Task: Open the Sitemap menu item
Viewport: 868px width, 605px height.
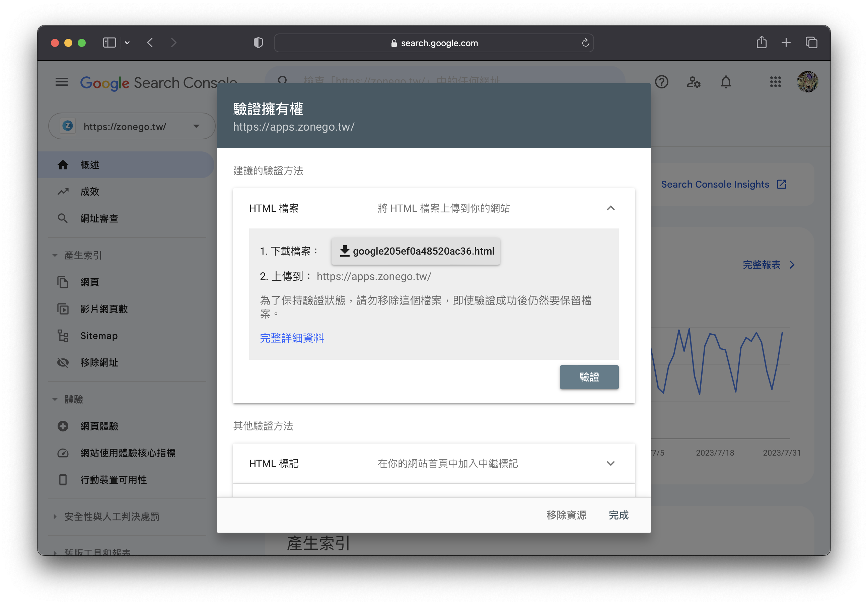Action: [126, 336]
